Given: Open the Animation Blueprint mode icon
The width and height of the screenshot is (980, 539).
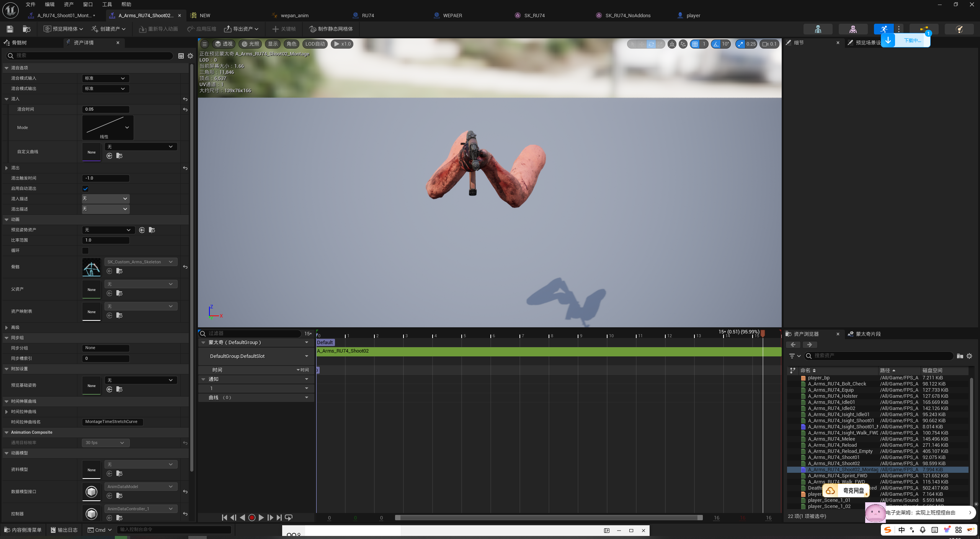Looking at the screenshot, I should click(924, 29).
